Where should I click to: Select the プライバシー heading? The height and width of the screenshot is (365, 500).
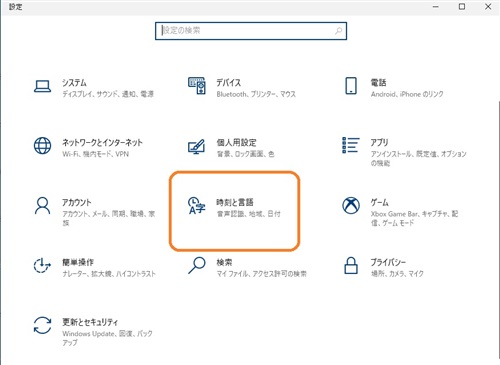[388, 262]
